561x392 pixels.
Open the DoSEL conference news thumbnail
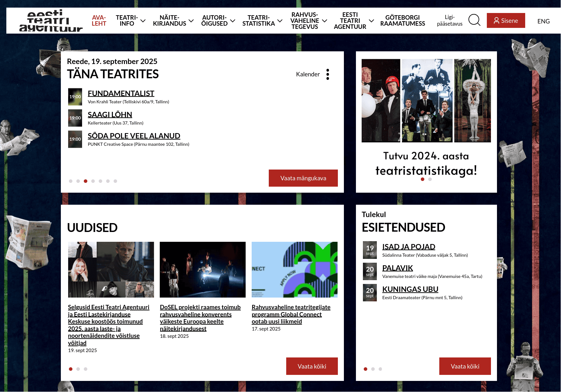click(203, 270)
